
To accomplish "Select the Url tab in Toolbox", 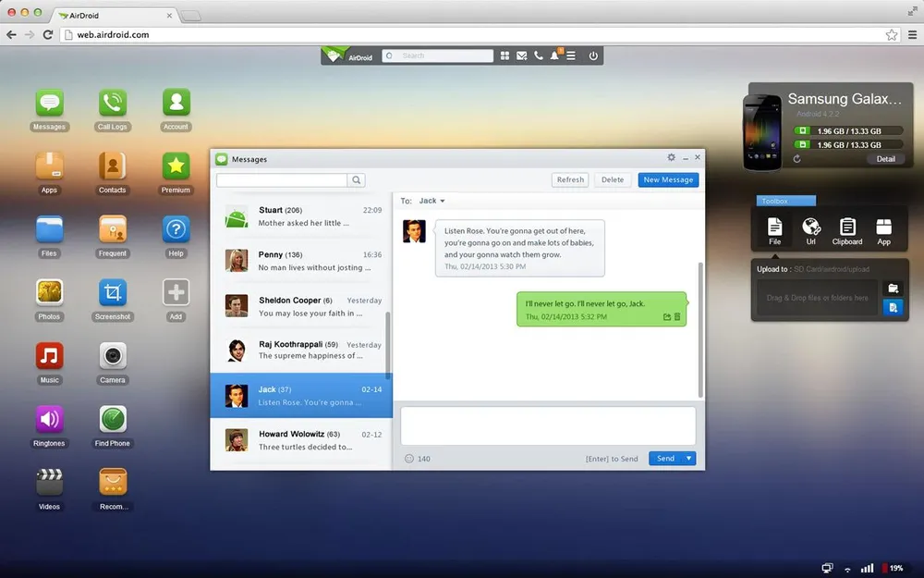I will (810, 229).
